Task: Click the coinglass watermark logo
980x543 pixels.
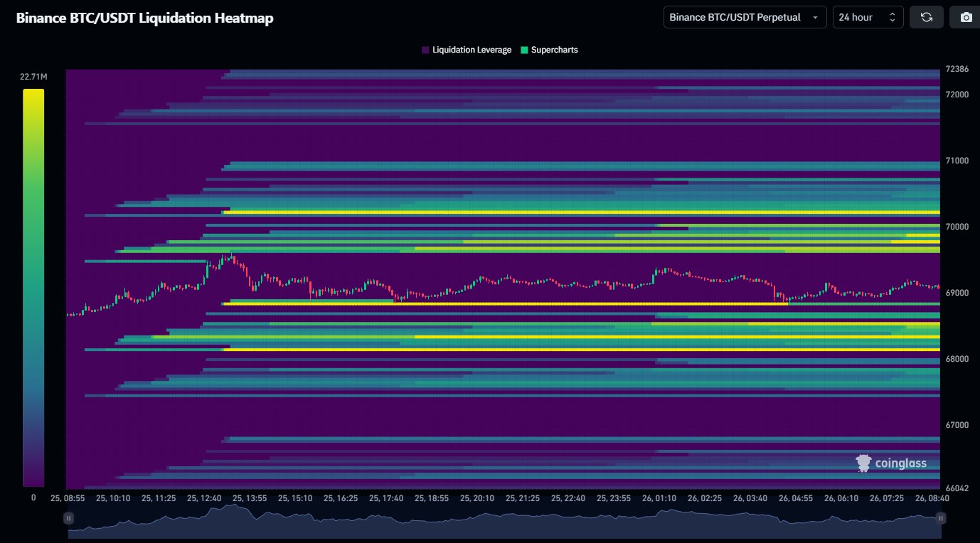Action: click(x=891, y=463)
